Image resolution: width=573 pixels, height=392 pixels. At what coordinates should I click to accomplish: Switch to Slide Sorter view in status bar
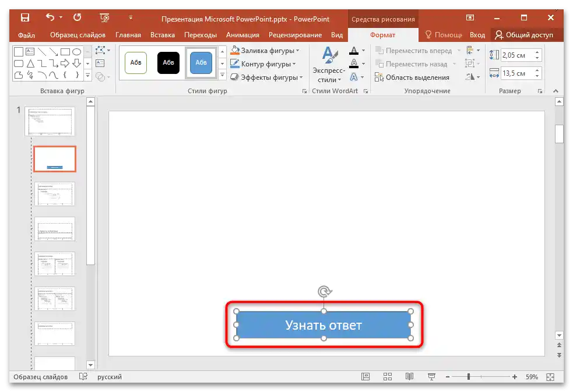tap(388, 377)
